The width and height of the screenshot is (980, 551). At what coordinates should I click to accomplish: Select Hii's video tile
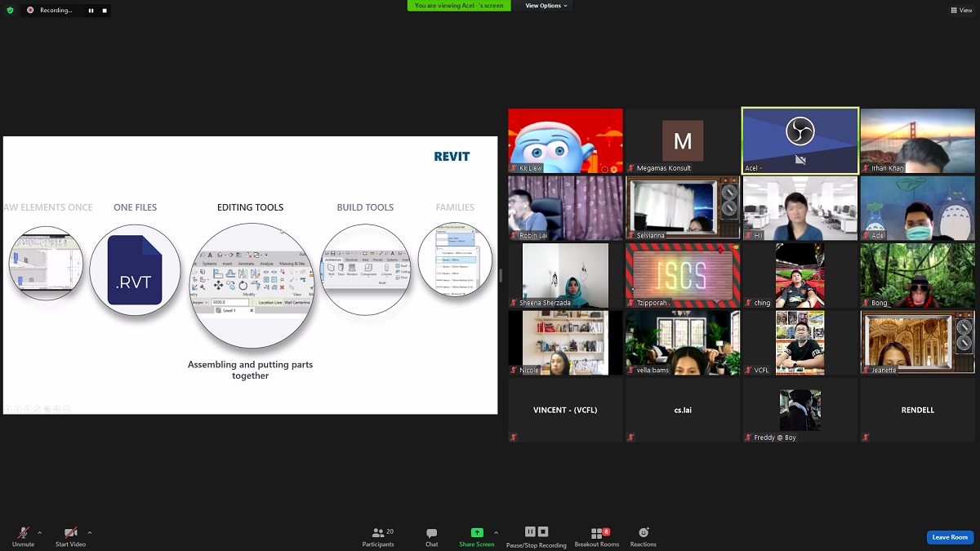(800, 208)
